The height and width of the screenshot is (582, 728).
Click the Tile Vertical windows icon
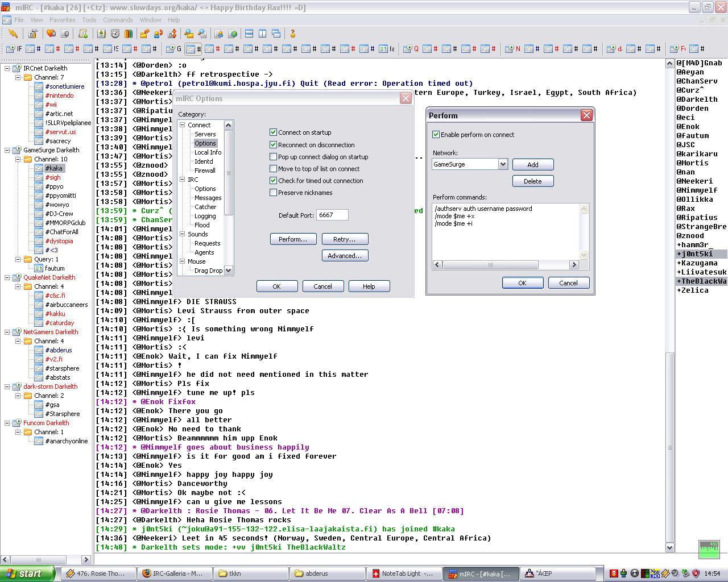pyautogui.click(x=263, y=34)
